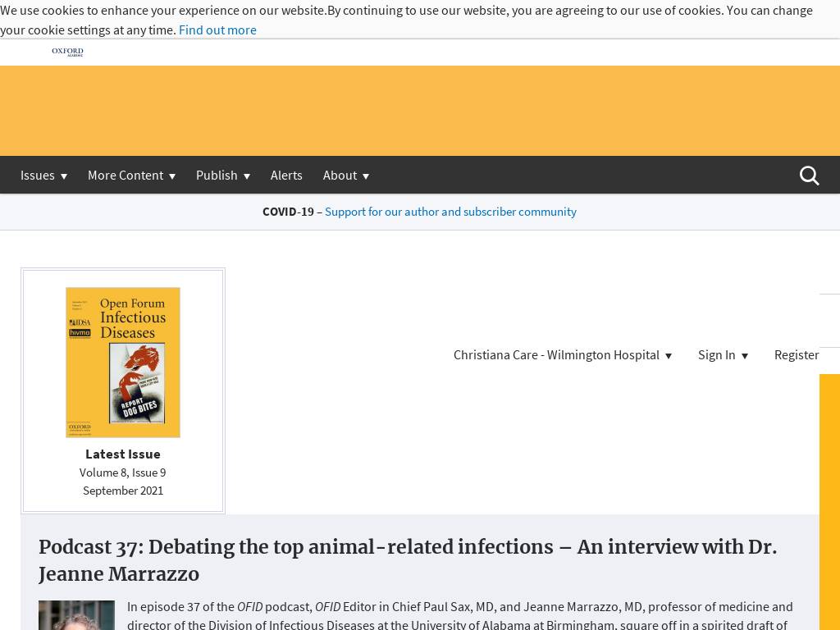Expand Christiana Care - Wilmington Hospital dropdown
Screen dimensions: 840x630
563,354
